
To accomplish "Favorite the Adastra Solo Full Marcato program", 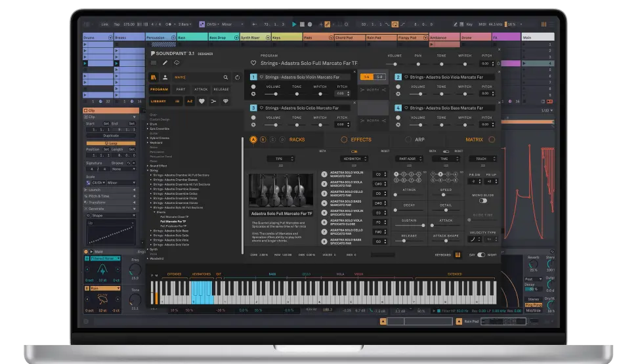I will (x=253, y=63).
